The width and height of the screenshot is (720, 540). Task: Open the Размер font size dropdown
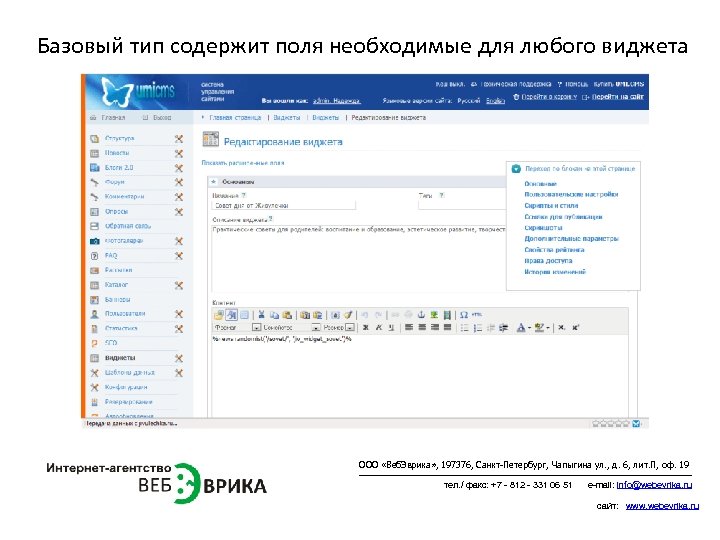pos(338,327)
